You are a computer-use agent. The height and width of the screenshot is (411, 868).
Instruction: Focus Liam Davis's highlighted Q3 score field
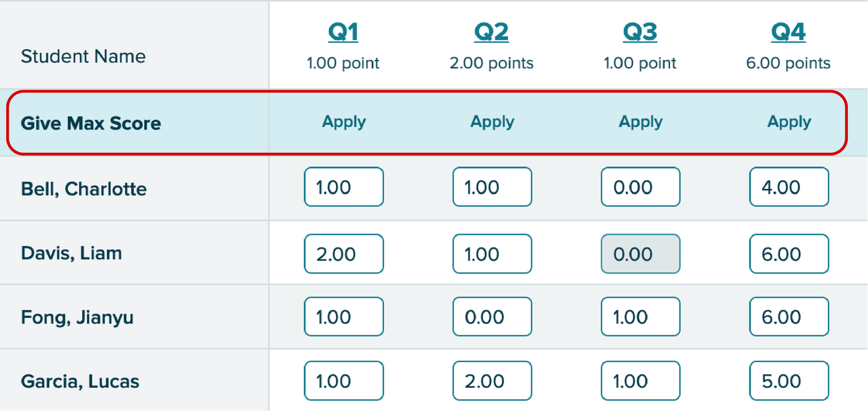pyautogui.click(x=641, y=254)
